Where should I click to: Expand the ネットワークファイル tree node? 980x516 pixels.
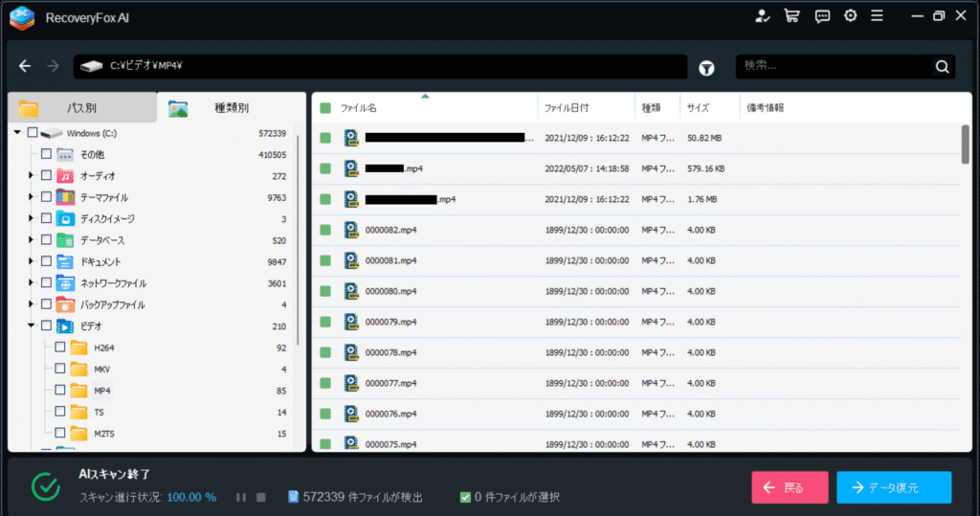click(31, 282)
